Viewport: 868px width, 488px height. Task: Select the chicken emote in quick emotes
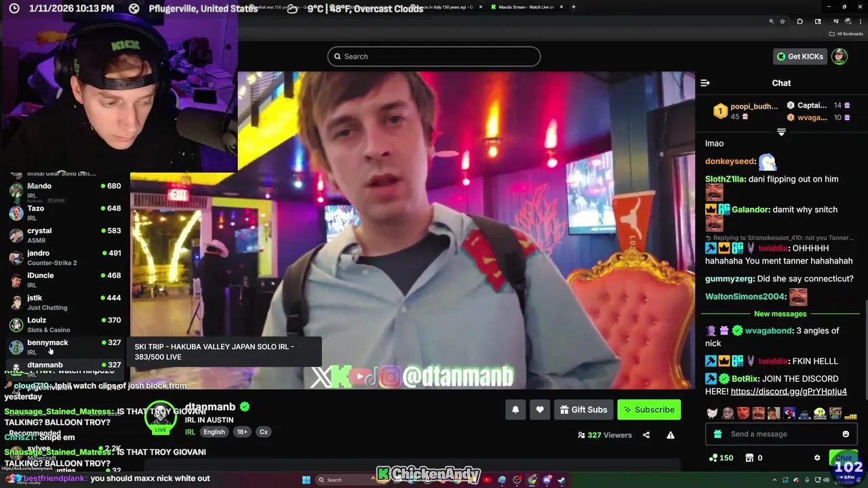tap(712, 413)
